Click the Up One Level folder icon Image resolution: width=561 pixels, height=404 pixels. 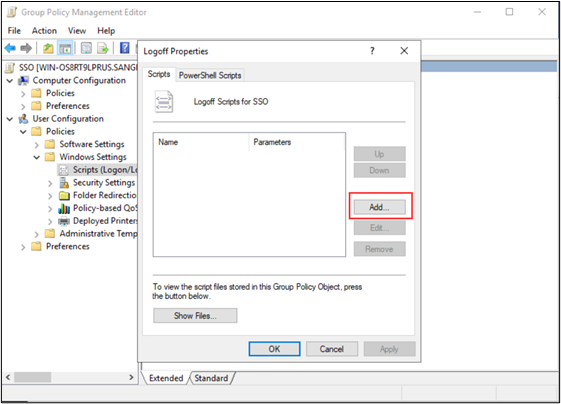click(x=48, y=48)
